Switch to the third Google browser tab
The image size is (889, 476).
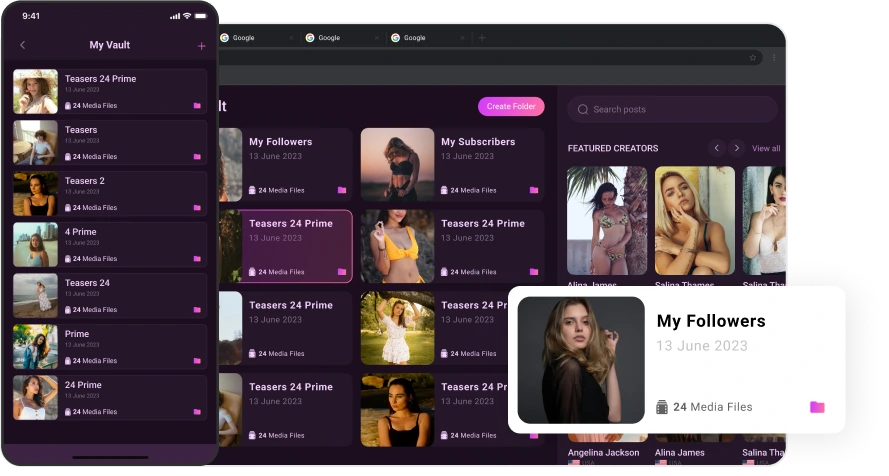(x=427, y=38)
